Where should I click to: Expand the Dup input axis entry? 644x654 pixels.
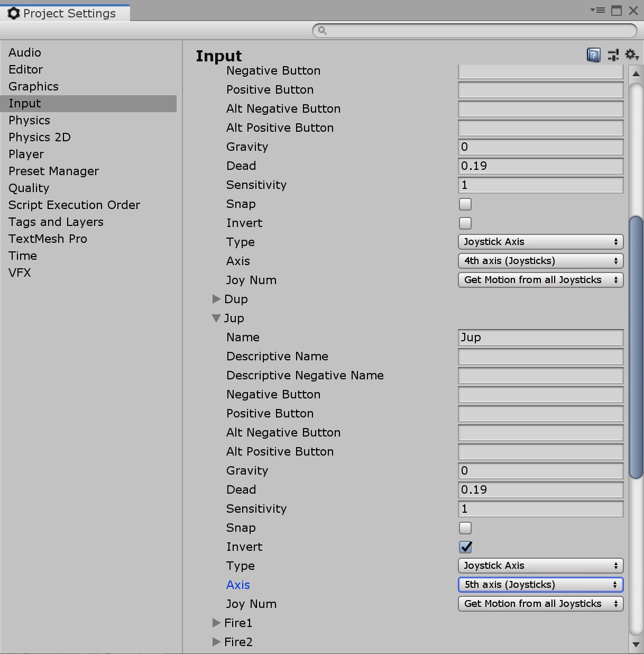coord(217,299)
